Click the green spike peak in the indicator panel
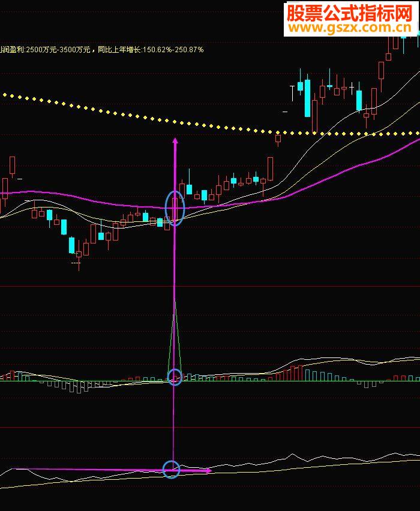This screenshot has width=420, height=511. click(175, 302)
